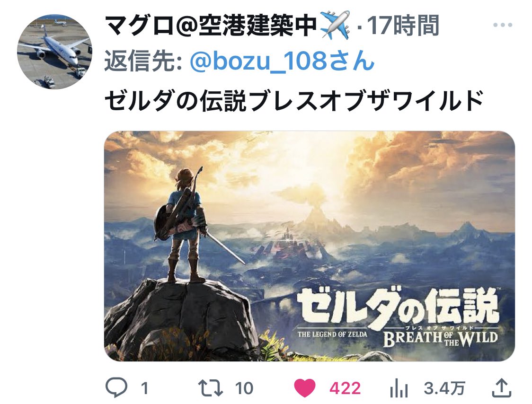
Task: Open view analytics bar chart icon
Action: pyautogui.click(x=399, y=388)
